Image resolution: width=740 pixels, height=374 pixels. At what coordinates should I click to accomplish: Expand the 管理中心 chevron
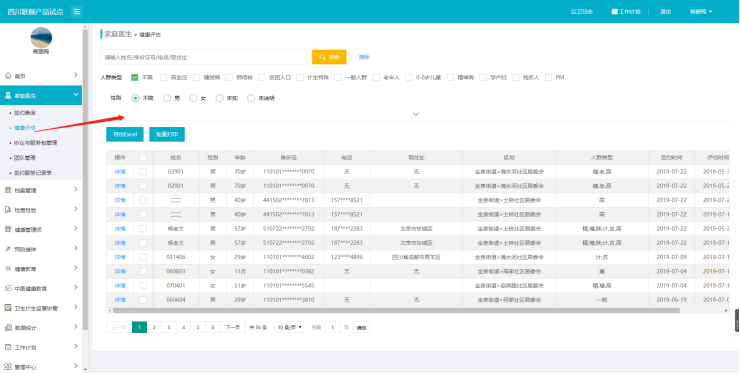[x=76, y=366]
